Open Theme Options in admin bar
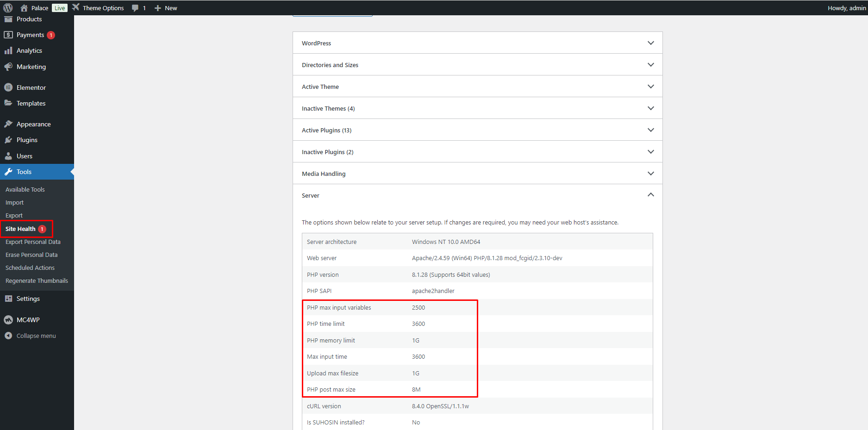The image size is (868, 430). (x=103, y=8)
